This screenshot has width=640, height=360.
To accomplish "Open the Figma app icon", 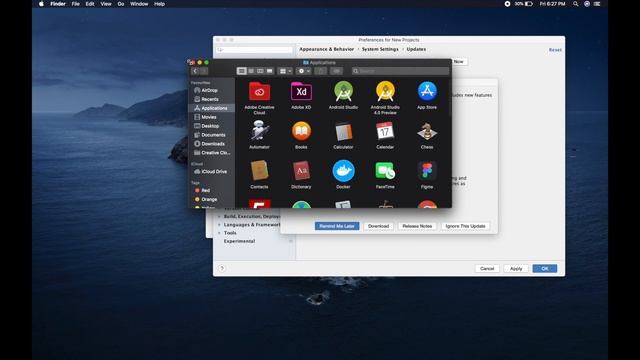I will pos(427,171).
